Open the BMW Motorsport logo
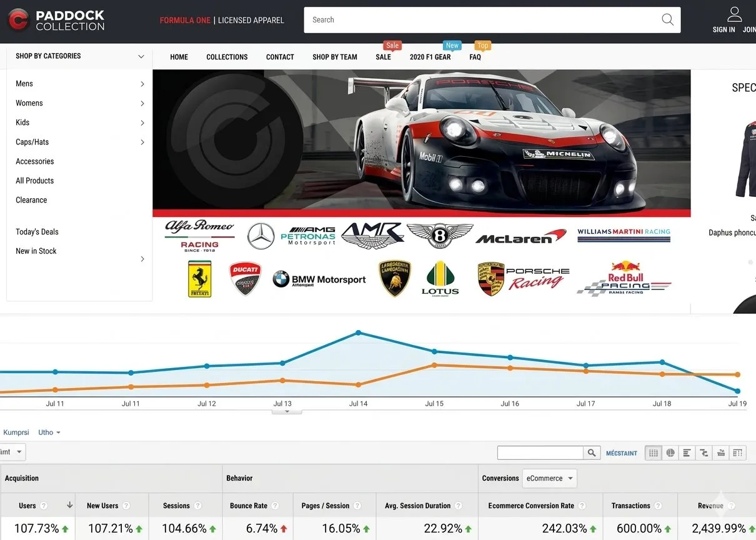The image size is (756, 540). [x=319, y=279]
